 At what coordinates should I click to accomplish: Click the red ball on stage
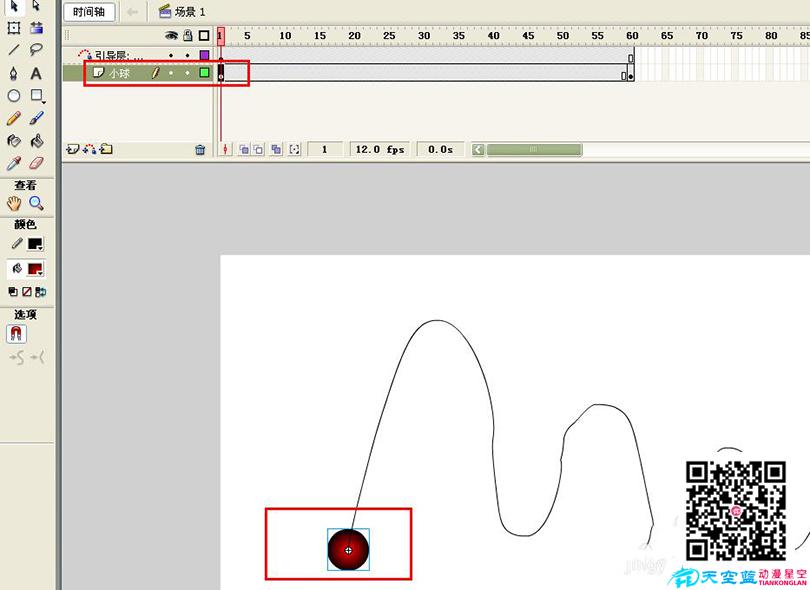[x=348, y=550]
